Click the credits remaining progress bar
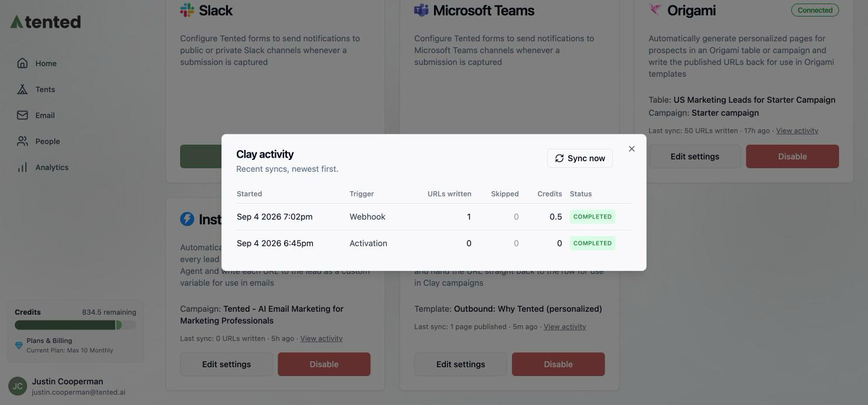This screenshot has height=405, width=868. 76,325
